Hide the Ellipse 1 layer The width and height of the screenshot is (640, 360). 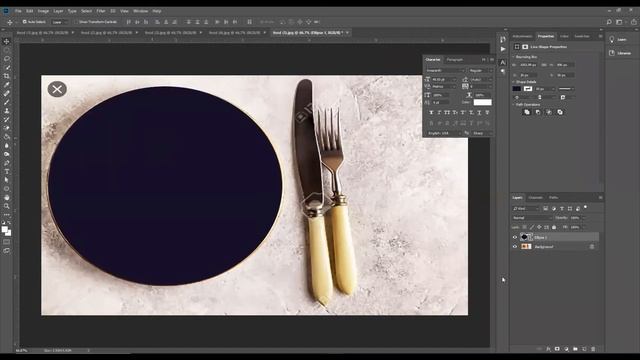515,237
